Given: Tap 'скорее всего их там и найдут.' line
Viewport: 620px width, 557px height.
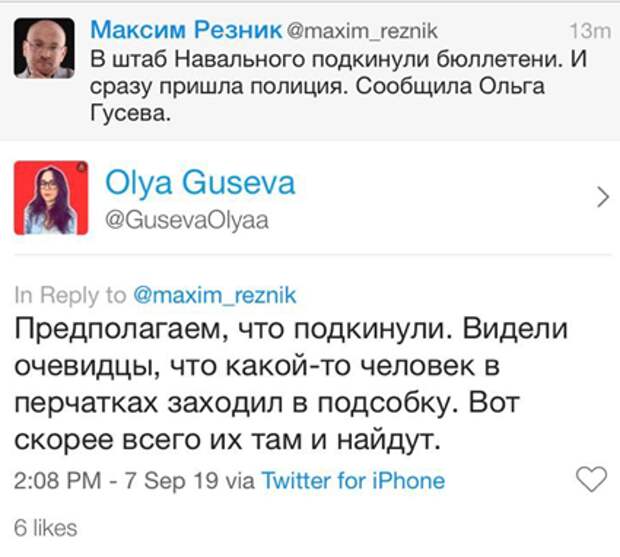Looking at the screenshot, I should coord(227,440).
